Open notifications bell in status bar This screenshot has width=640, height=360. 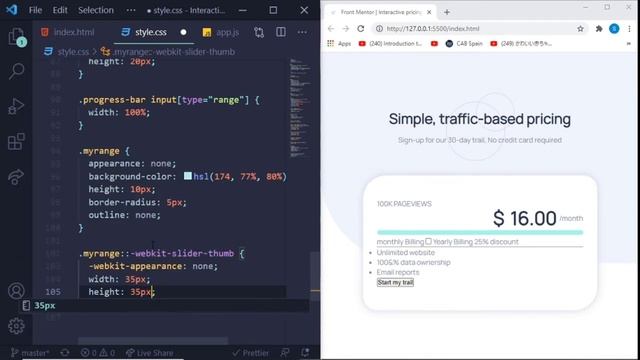(x=305, y=353)
